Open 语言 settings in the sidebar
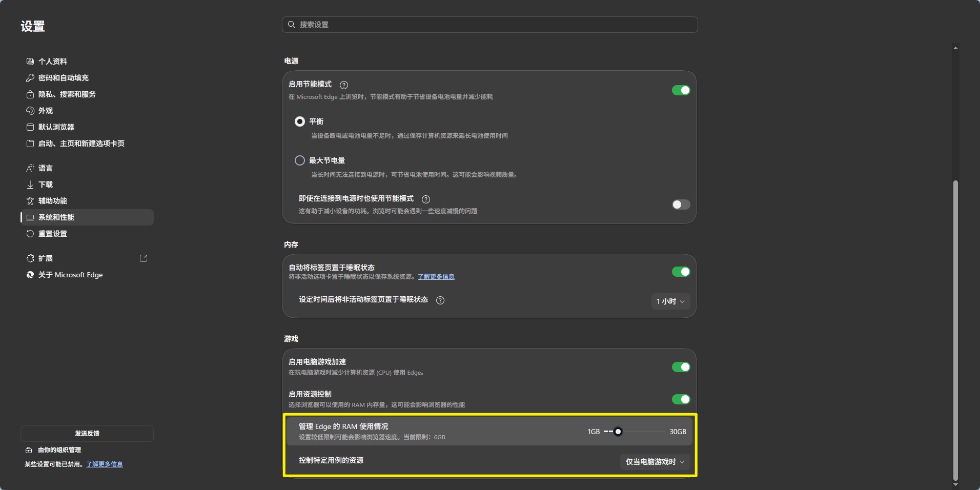Screen dimensions: 980x490 87,168
